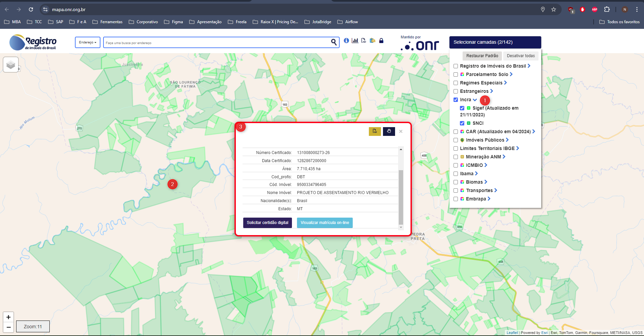Open the bar chart statistics icon
Image resolution: width=644 pixels, height=336 pixels.
pyautogui.click(x=355, y=41)
